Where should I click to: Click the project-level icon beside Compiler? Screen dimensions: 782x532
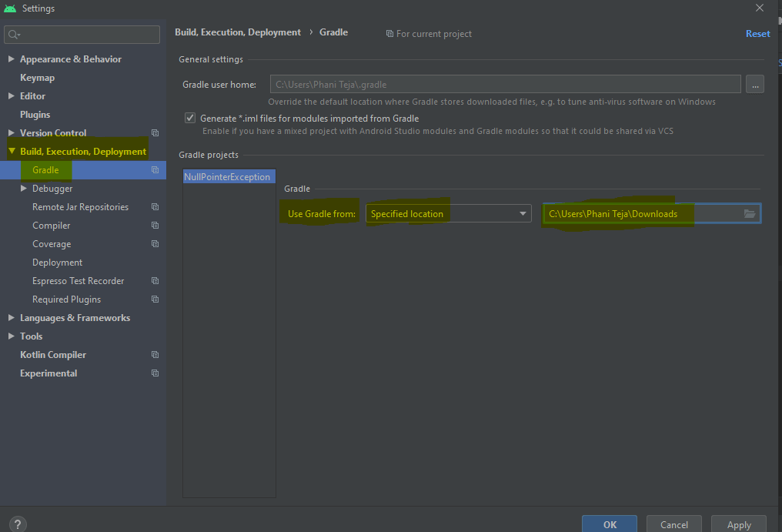click(155, 225)
